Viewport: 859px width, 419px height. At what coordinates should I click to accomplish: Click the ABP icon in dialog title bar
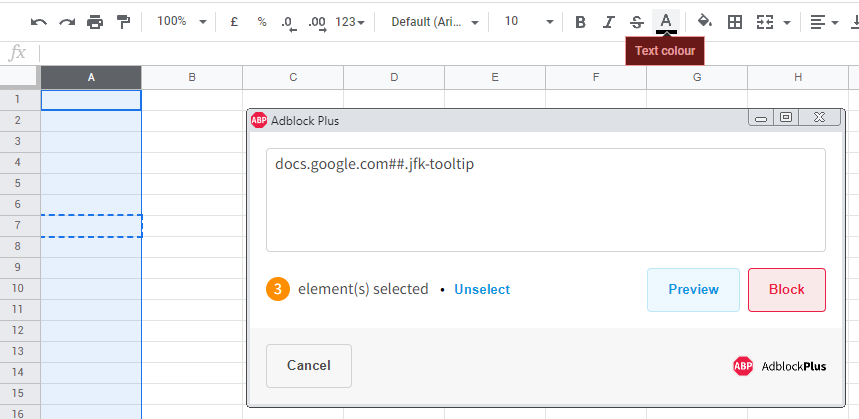tap(259, 120)
